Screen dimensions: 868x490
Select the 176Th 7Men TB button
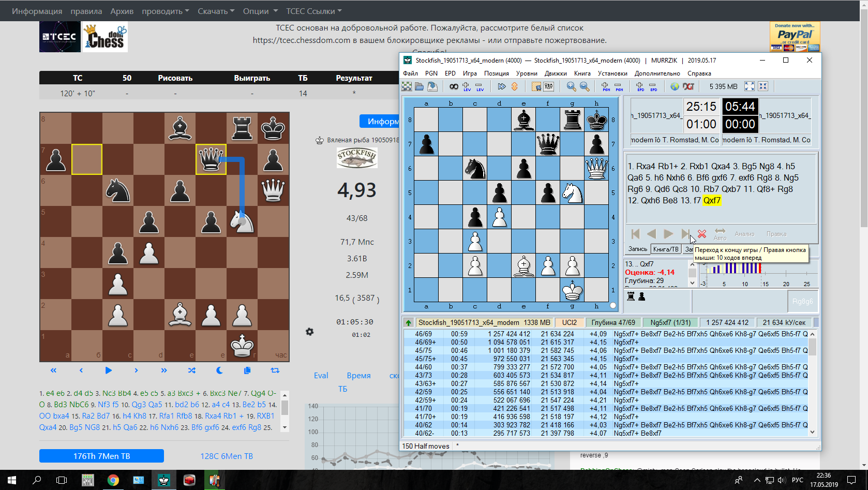click(101, 456)
